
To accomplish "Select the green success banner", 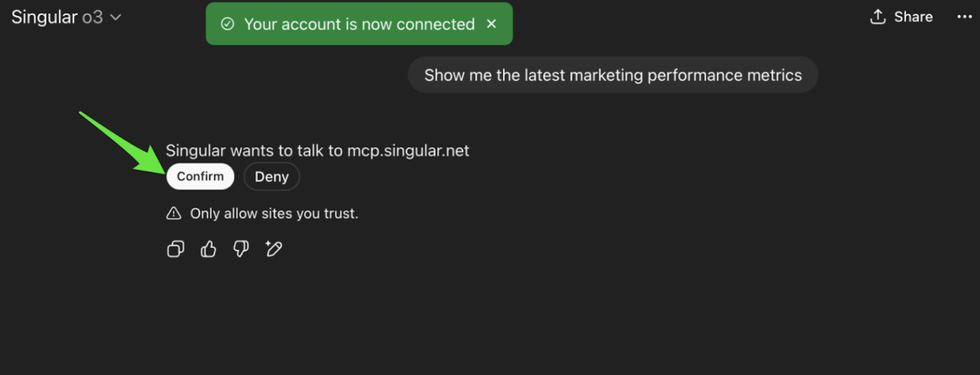I will (359, 24).
